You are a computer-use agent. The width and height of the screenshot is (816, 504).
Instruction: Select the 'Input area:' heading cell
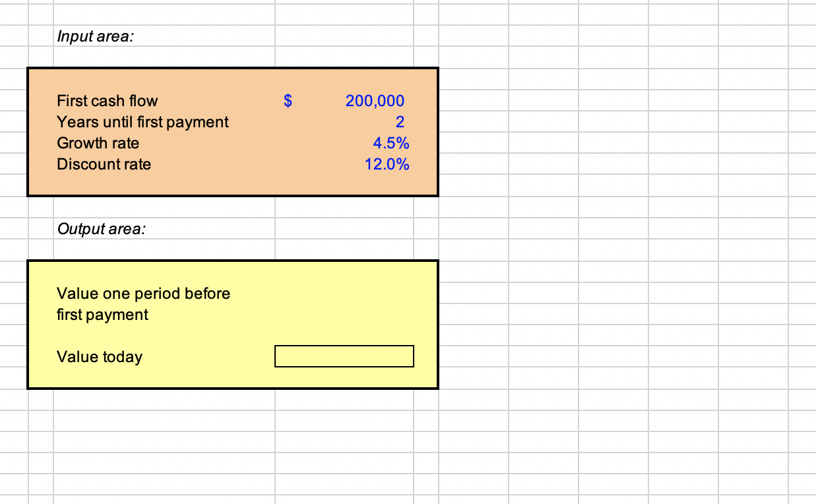tap(95, 36)
